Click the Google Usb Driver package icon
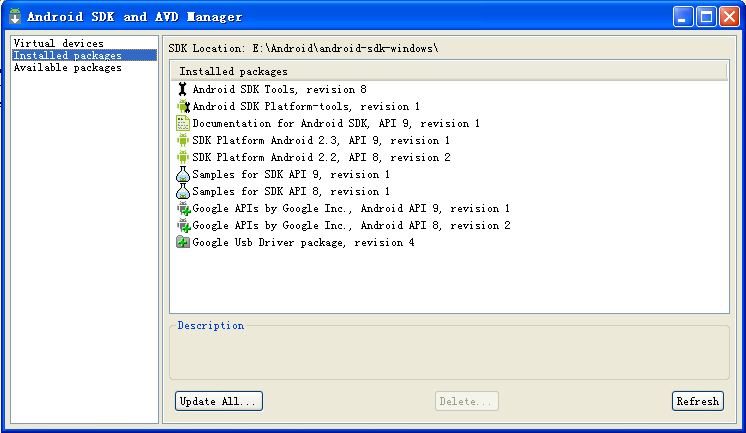The image size is (746, 433). [x=183, y=242]
